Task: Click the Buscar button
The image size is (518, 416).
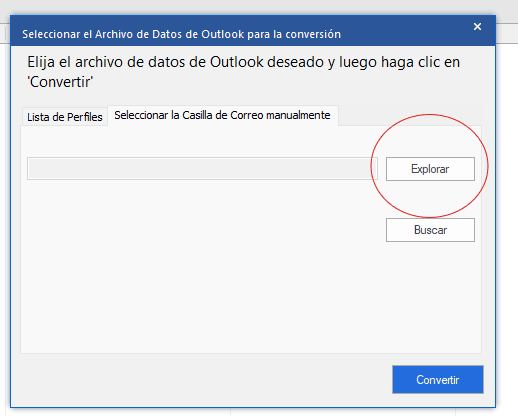Action: tap(430, 230)
